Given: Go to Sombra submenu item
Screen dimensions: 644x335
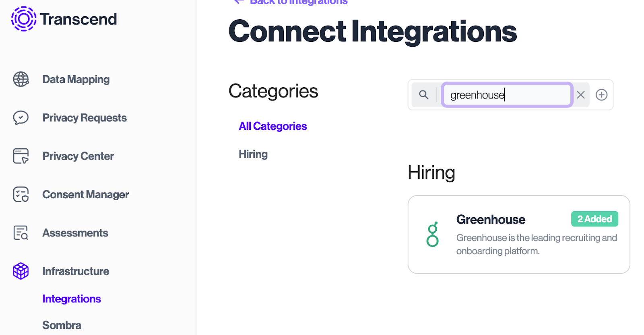Looking at the screenshot, I should click(x=62, y=325).
